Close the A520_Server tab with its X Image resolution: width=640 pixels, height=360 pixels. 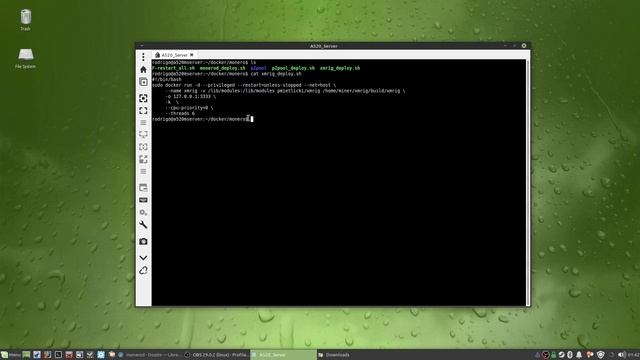pos(191,55)
